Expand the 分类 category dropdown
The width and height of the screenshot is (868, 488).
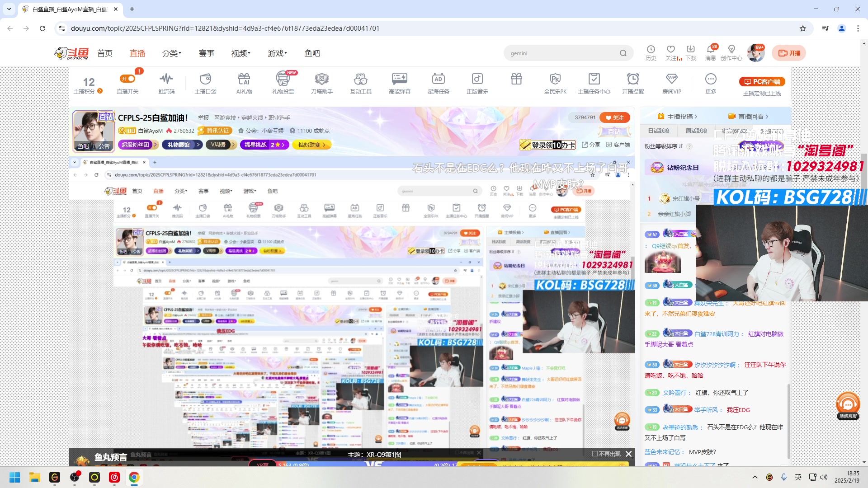click(172, 53)
